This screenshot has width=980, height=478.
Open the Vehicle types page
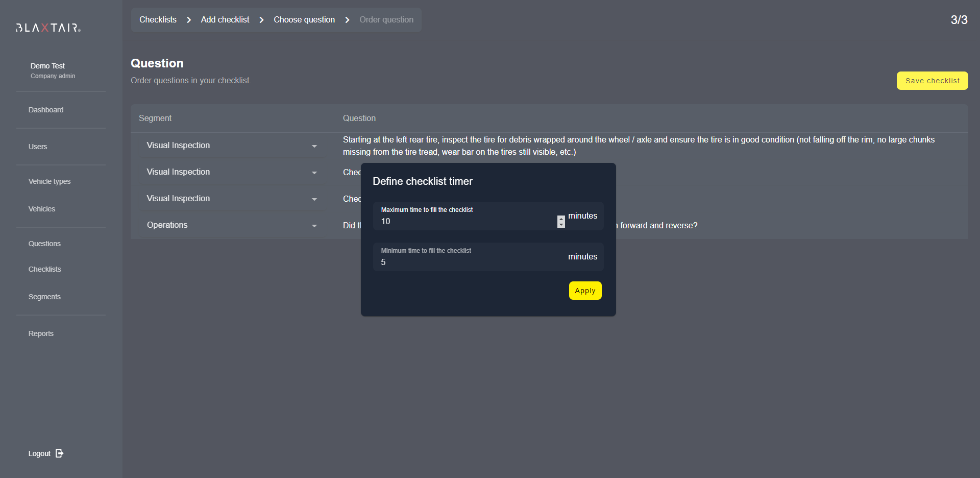tap(50, 181)
